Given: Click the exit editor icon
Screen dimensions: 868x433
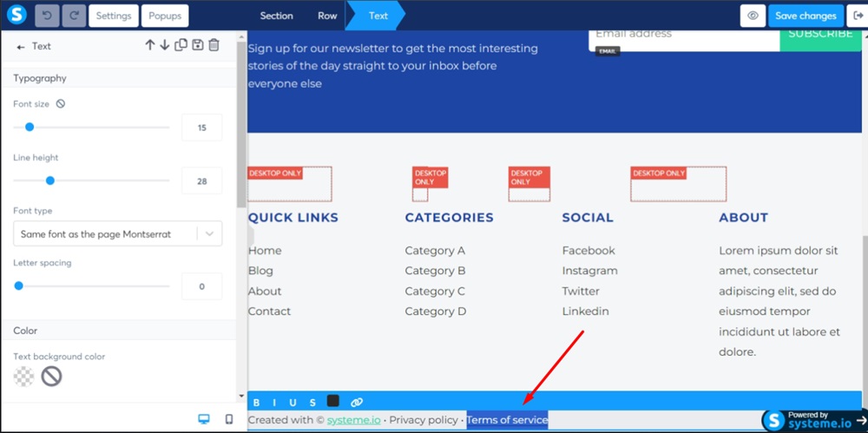Looking at the screenshot, I should click(858, 16).
